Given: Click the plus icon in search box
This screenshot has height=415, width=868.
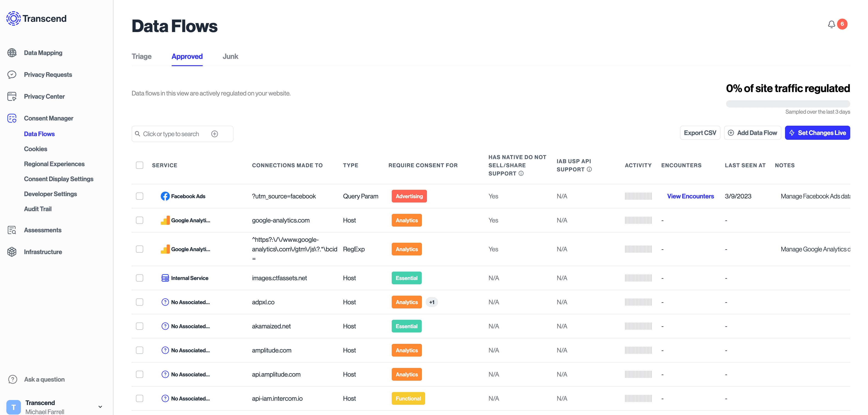Looking at the screenshot, I should pos(215,134).
